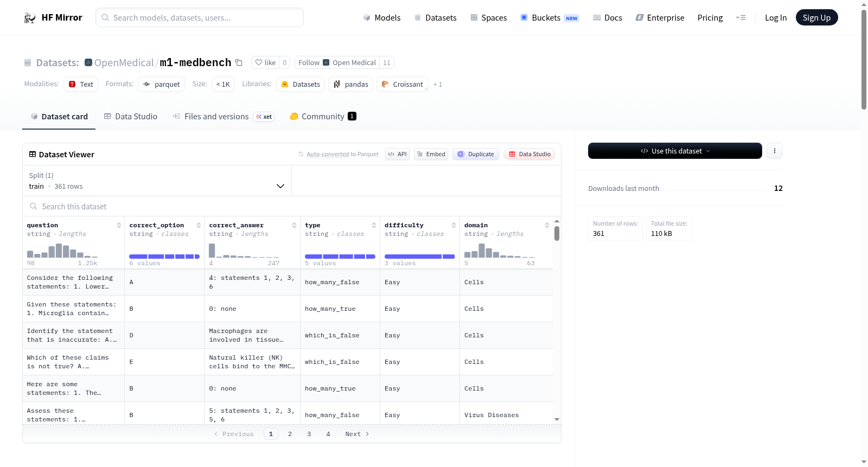Go to page 3 of the table

click(x=309, y=434)
